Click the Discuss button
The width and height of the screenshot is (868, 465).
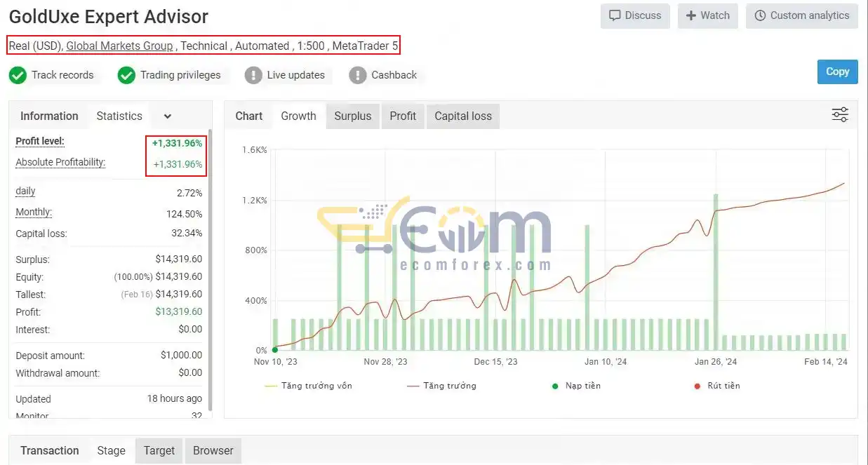point(635,15)
